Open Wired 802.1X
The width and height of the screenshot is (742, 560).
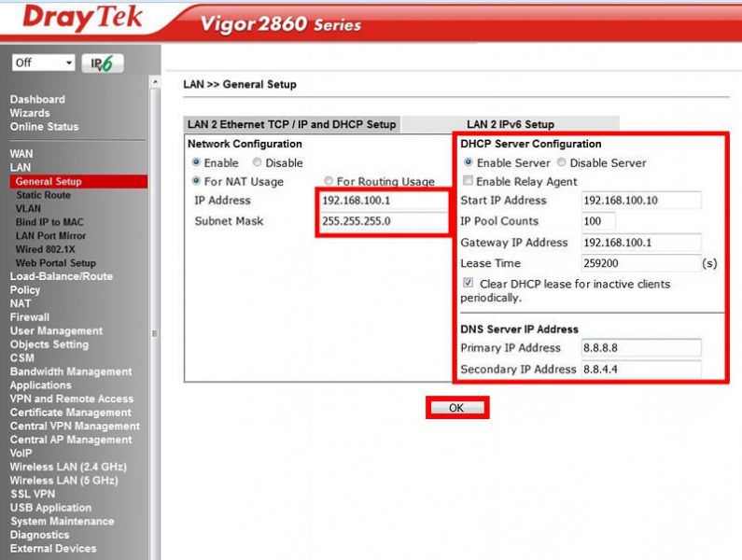tap(46, 249)
